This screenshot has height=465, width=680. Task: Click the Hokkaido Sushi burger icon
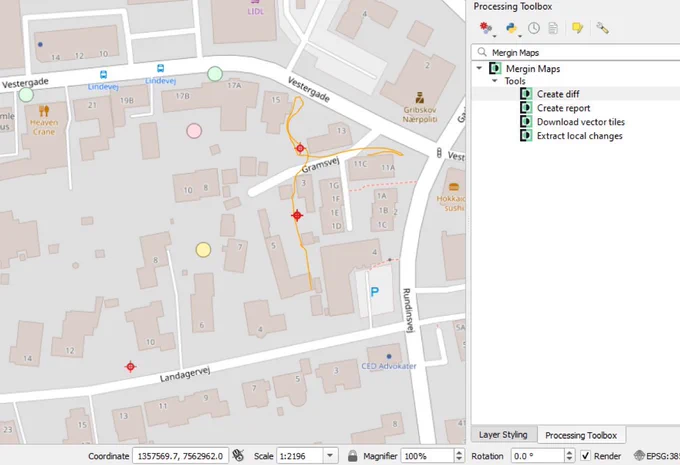[454, 187]
